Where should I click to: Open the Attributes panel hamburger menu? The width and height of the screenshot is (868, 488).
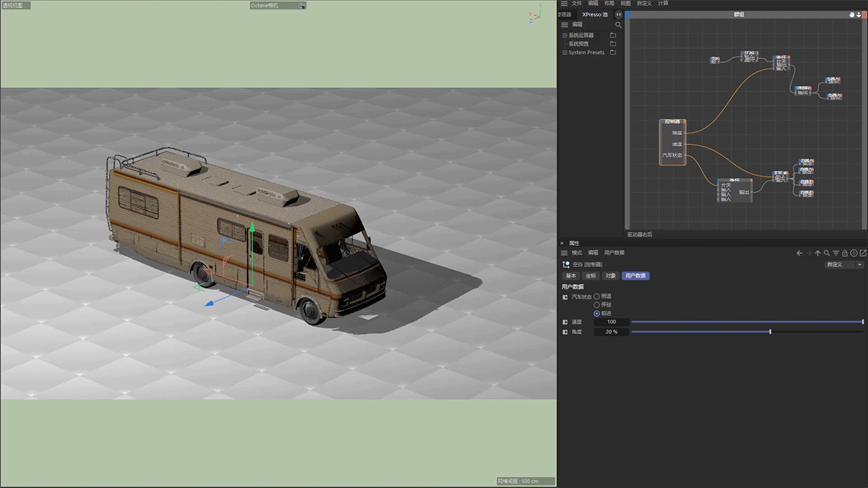[564, 253]
